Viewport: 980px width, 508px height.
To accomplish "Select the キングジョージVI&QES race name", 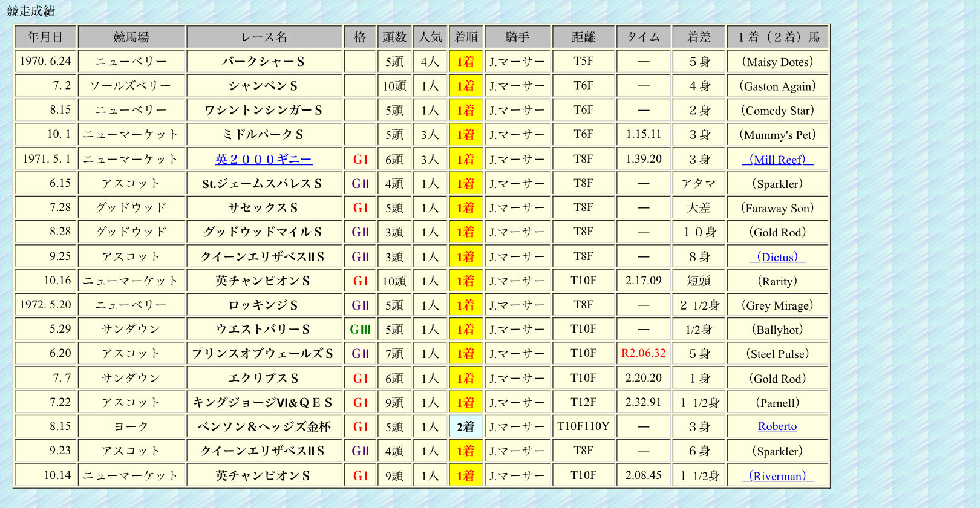I will coord(264,402).
